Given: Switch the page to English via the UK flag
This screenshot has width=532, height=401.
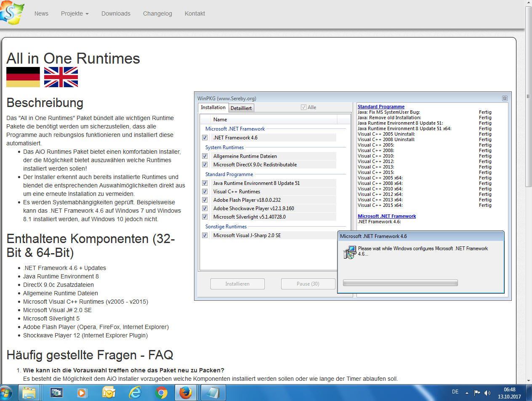Looking at the screenshot, I should tap(61, 77).
